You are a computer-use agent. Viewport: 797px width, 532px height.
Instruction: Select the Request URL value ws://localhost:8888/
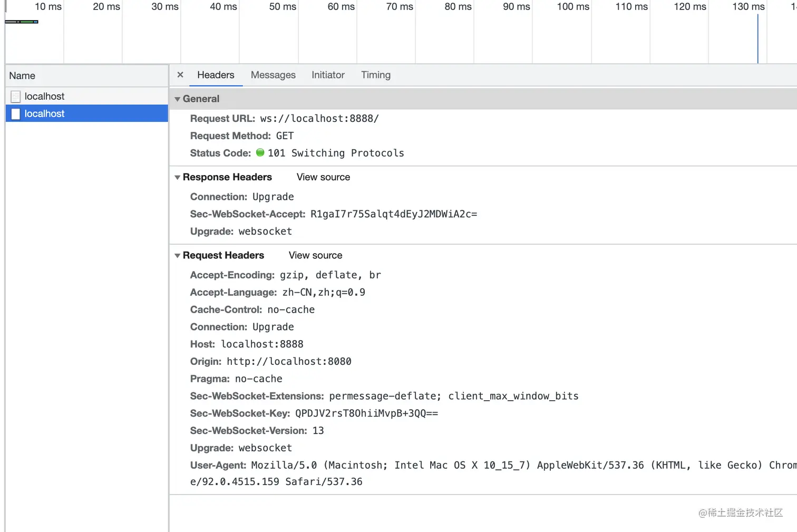click(x=319, y=119)
